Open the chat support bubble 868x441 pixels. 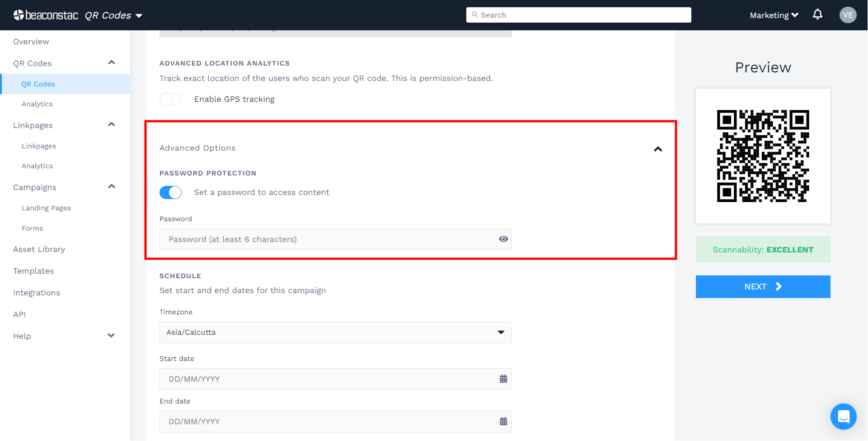click(x=843, y=416)
